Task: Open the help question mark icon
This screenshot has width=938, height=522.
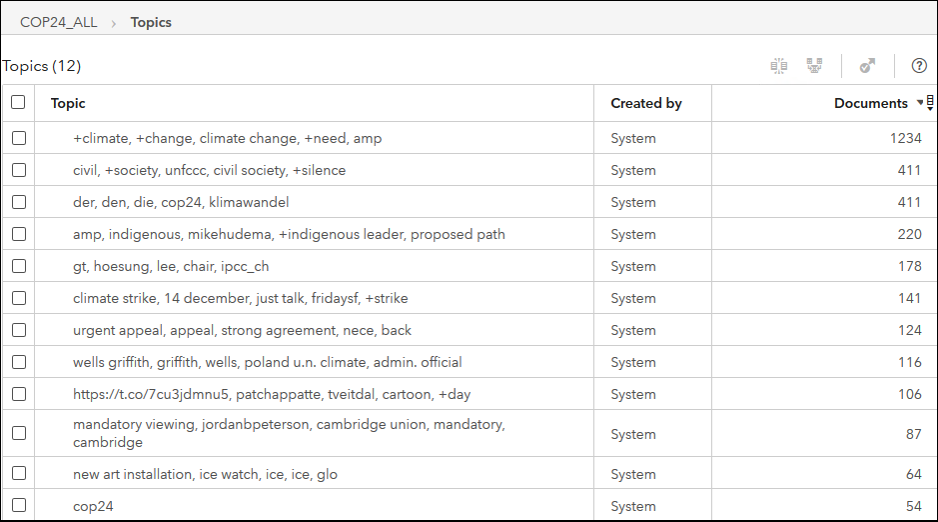Action: coord(919,66)
